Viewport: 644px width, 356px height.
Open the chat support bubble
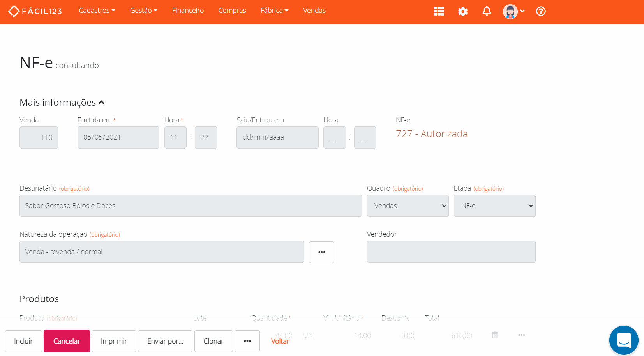point(624,340)
